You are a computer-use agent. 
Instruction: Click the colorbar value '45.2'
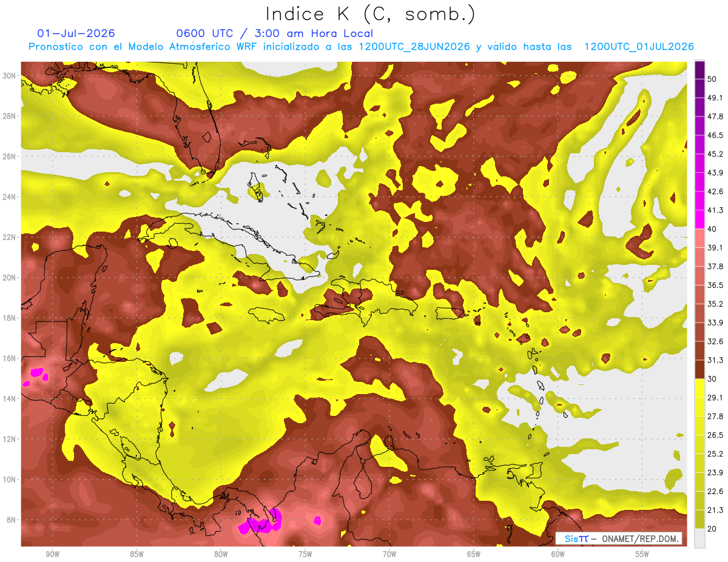coord(715,154)
